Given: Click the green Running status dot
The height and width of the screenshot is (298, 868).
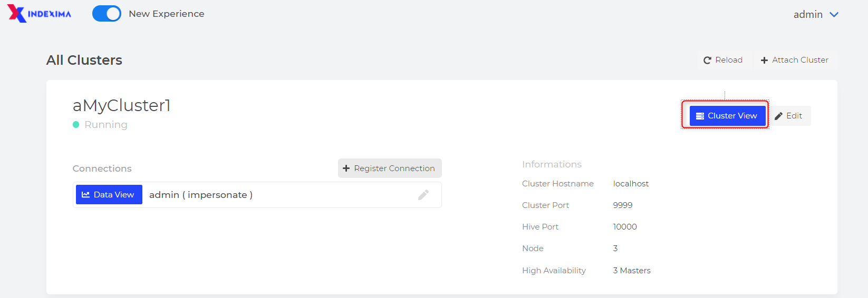Looking at the screenshot, I should 76,125.
